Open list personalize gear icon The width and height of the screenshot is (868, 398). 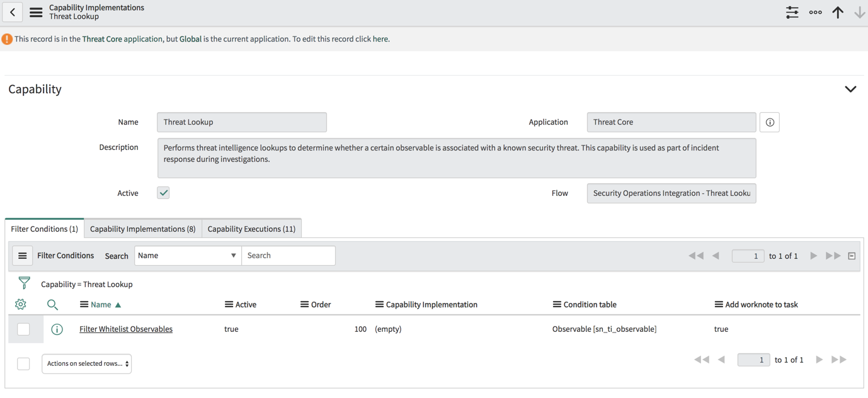[x=21, y=305]
